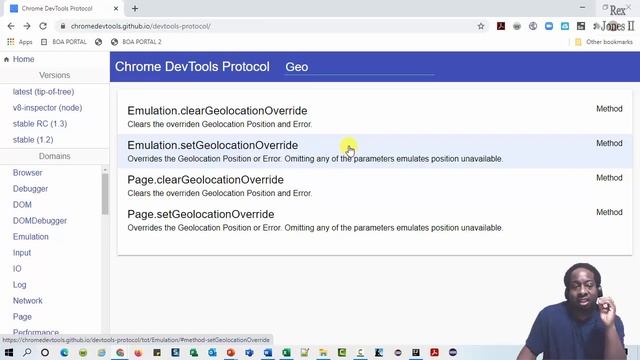Launch Firefox from the taskbar
Image resolution: width=640 pixels, height=360 pixels.
(138, 352)
